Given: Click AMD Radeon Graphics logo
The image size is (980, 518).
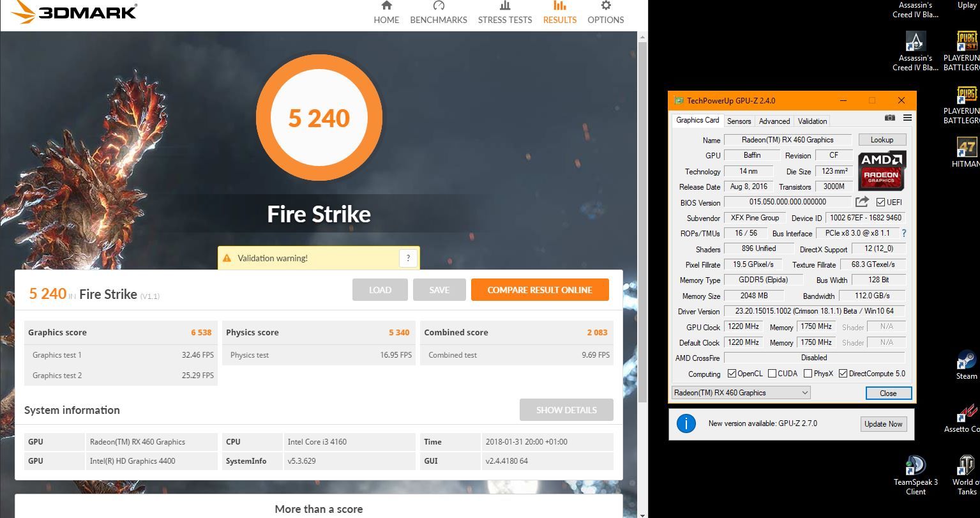Looking at the screenshot, I should click(881, 171).
